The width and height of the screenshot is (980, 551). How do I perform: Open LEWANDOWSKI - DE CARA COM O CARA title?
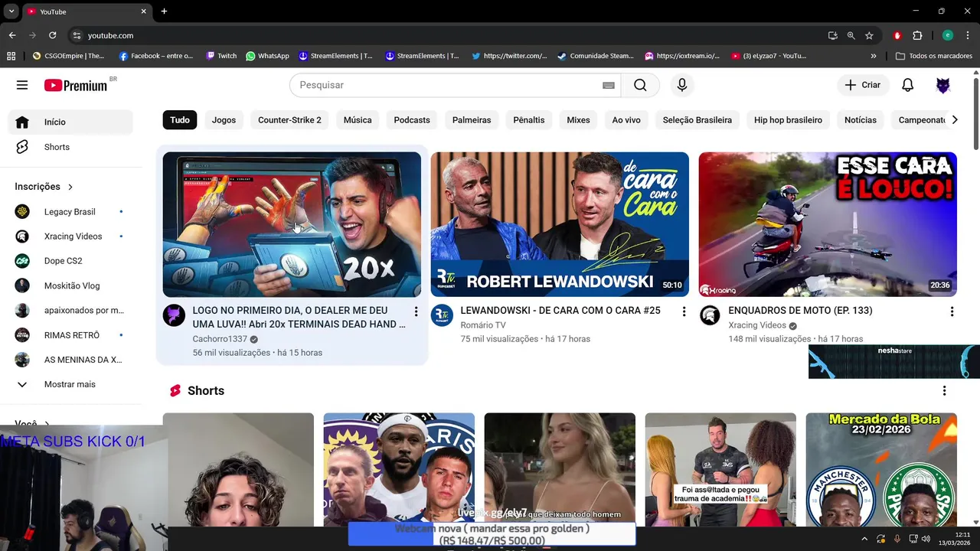click(x=560, y=311)
